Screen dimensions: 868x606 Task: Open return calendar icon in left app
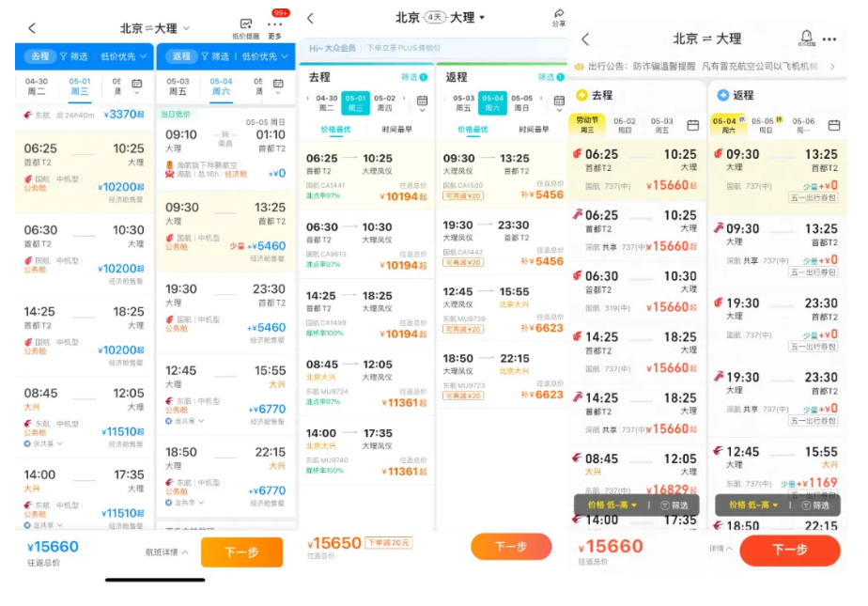pyautogui.click(x=278, y=85)
